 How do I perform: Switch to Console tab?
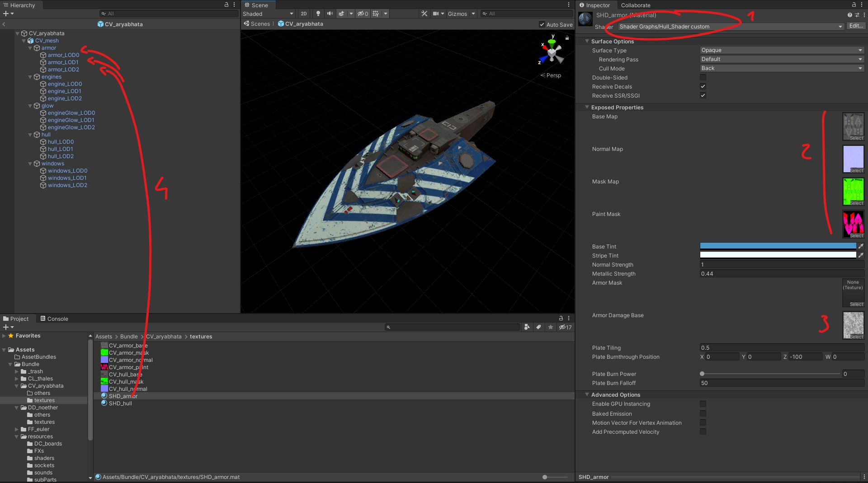54,319
